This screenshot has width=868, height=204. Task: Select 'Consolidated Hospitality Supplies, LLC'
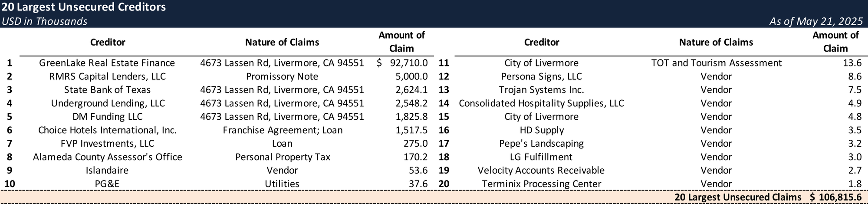pos(542,103)
